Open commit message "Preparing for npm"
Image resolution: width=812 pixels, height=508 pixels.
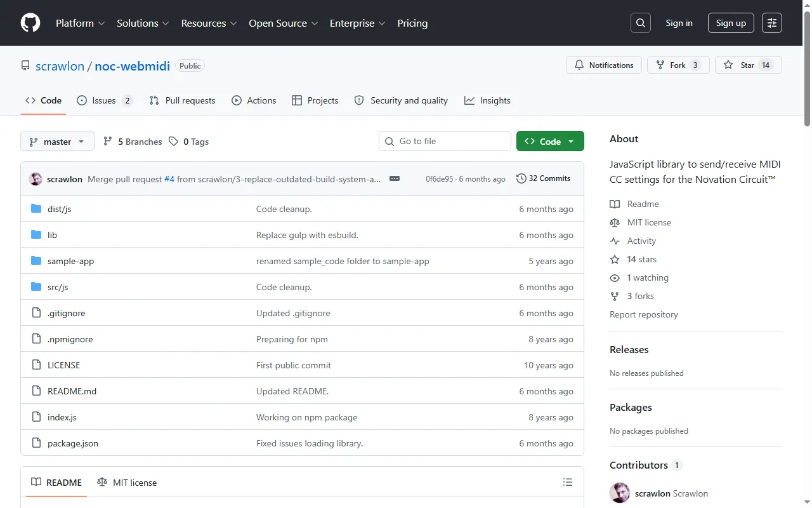[292, 339]
